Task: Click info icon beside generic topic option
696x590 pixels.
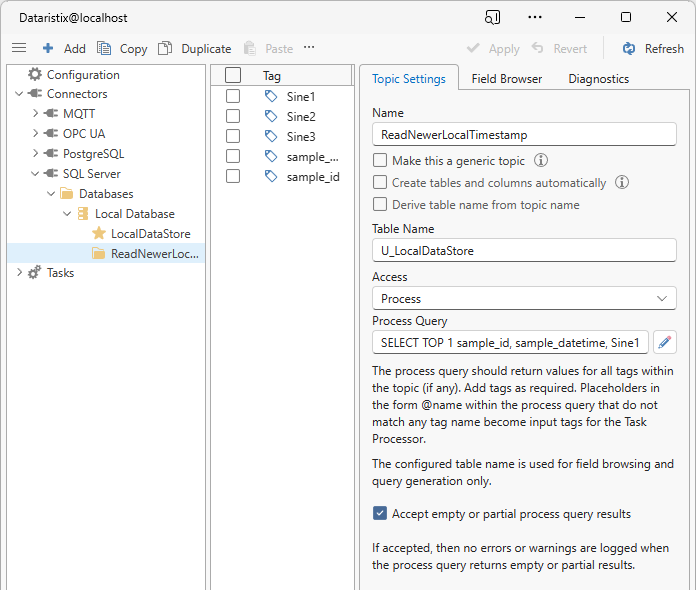Action: point(541,160)
